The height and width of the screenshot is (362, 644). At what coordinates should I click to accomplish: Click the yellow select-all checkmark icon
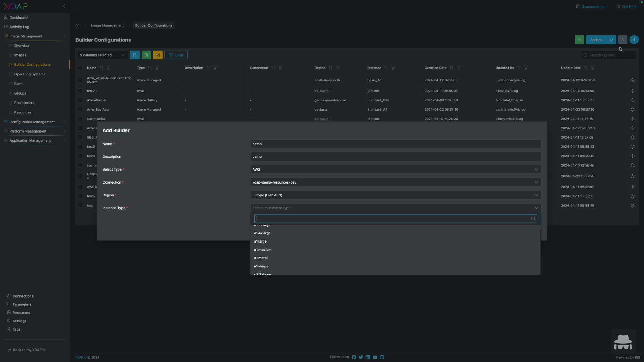158,55
